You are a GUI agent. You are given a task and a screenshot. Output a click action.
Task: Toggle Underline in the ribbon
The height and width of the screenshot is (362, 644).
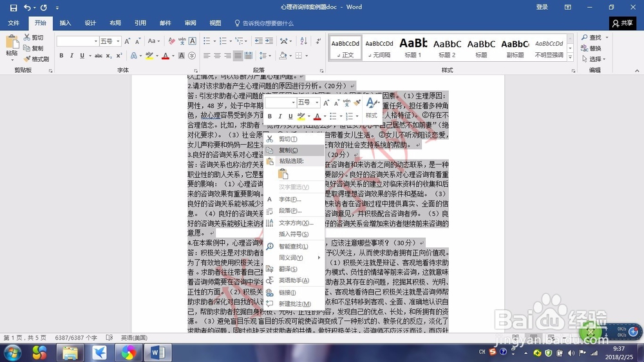82,55
